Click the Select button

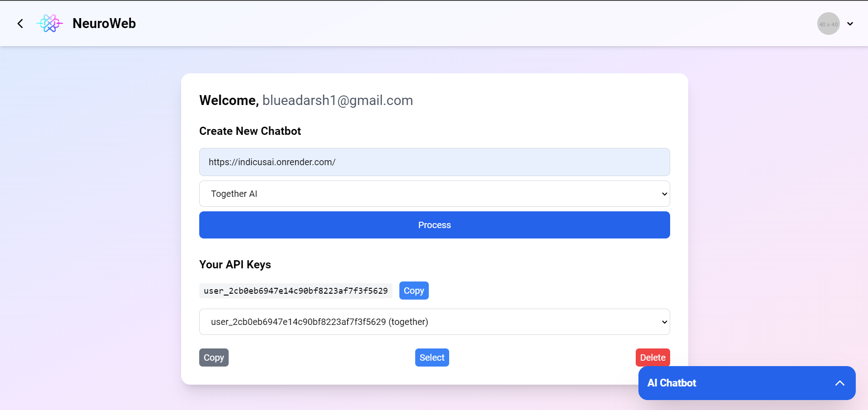pyautogui.click(x=432, y=358)
